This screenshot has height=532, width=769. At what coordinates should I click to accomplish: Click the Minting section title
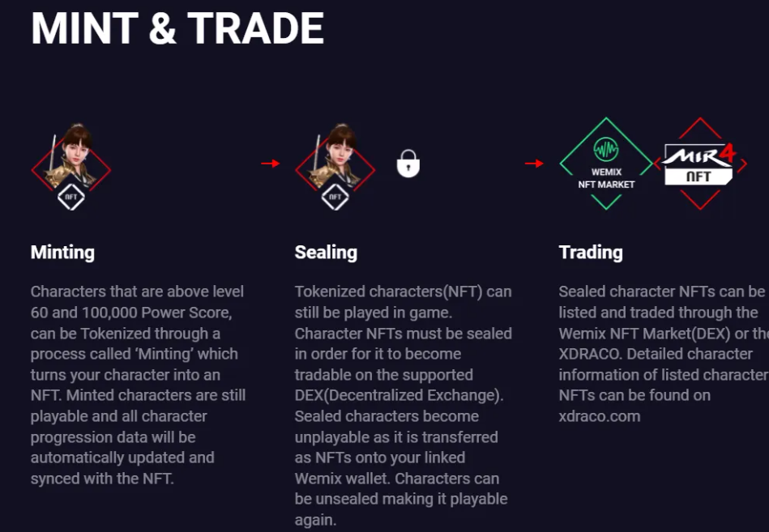click(x=62, y=253)
